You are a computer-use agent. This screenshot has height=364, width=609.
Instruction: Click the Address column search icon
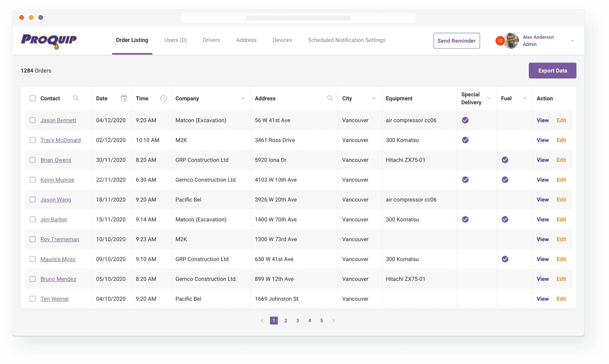[x=330, y=98]
